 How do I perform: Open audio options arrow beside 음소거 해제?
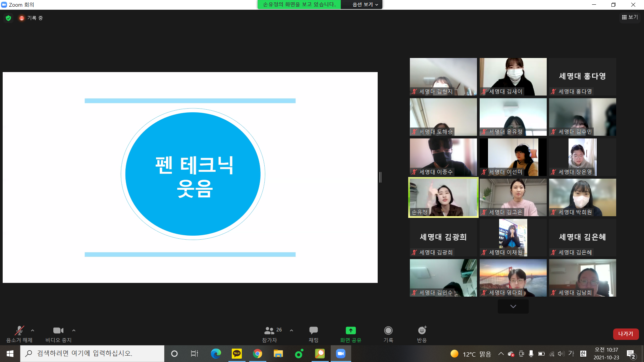[x=33, y=330]
